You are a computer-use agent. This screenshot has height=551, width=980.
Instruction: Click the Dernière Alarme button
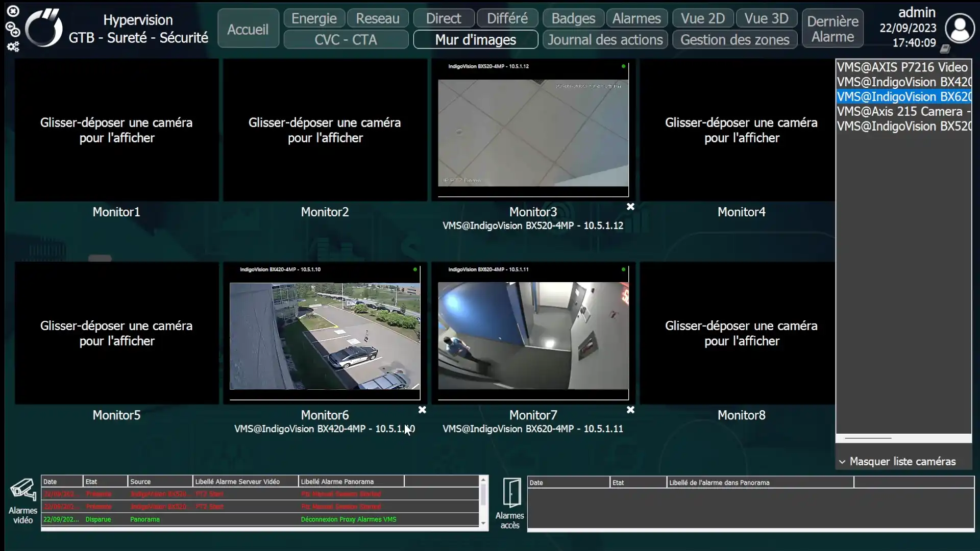832,29
